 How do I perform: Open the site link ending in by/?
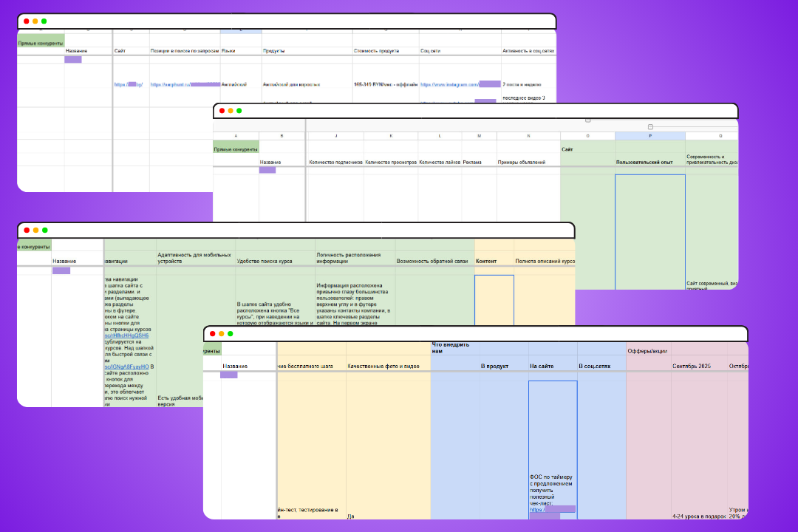129,84
